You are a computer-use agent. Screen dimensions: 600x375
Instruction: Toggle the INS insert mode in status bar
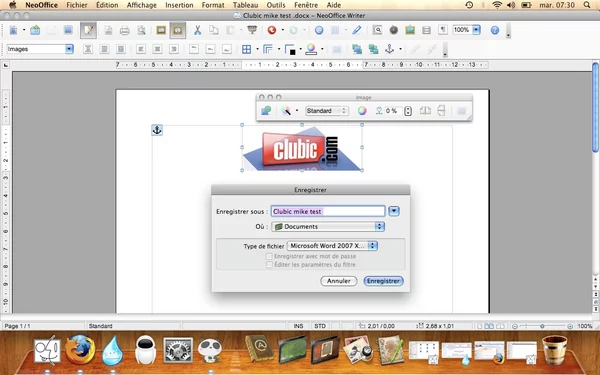pyautogui.click(x=298, y=326)
